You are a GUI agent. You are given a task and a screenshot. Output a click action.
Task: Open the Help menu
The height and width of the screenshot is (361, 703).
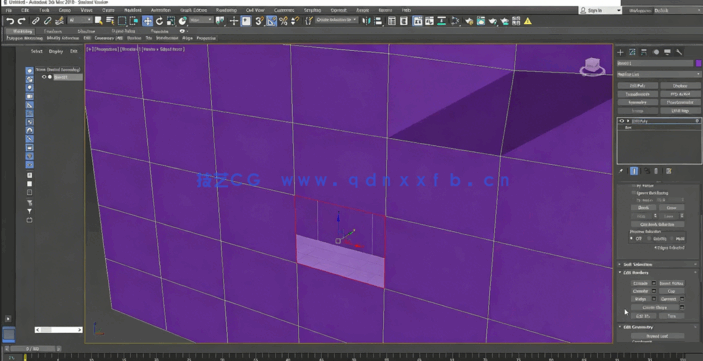406,10
